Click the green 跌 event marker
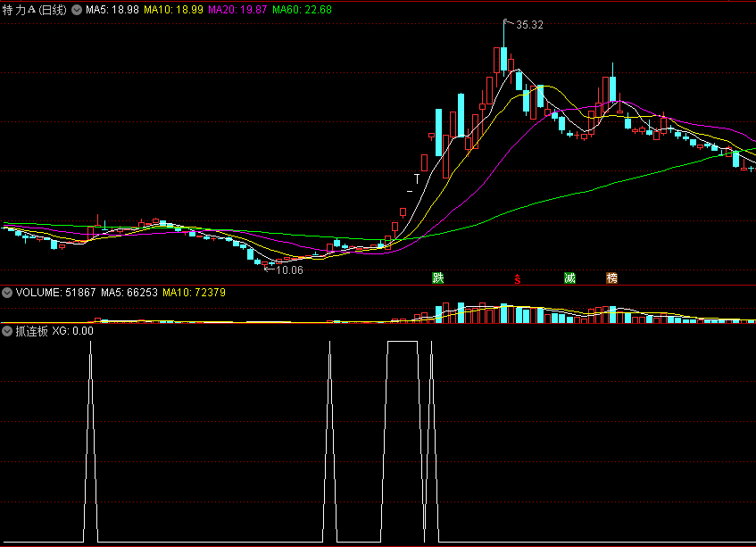The width and height of the screenshot is (756, 547). [x=437, y=278]
